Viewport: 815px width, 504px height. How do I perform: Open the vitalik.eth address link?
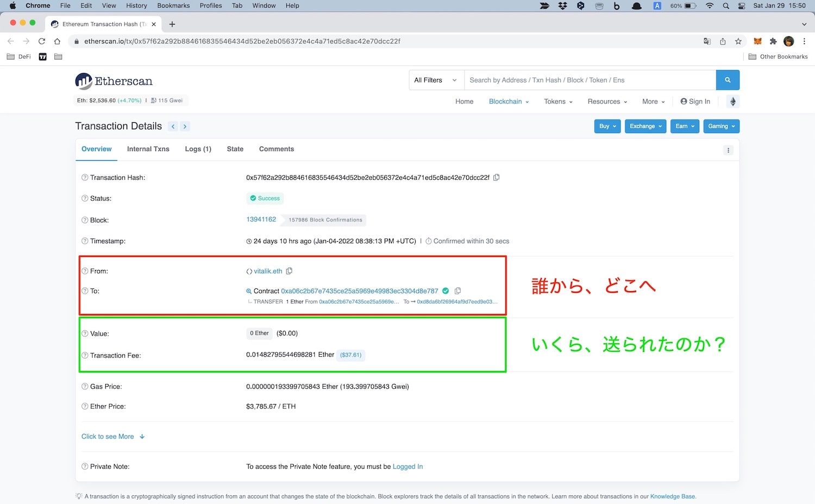pos(268,271)
